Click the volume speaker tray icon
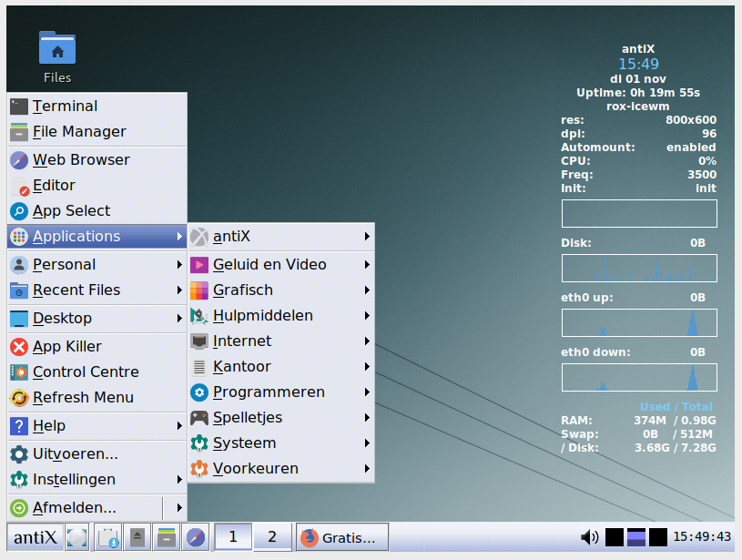This screenshot has width=742, height=560. tap(589, 537)
